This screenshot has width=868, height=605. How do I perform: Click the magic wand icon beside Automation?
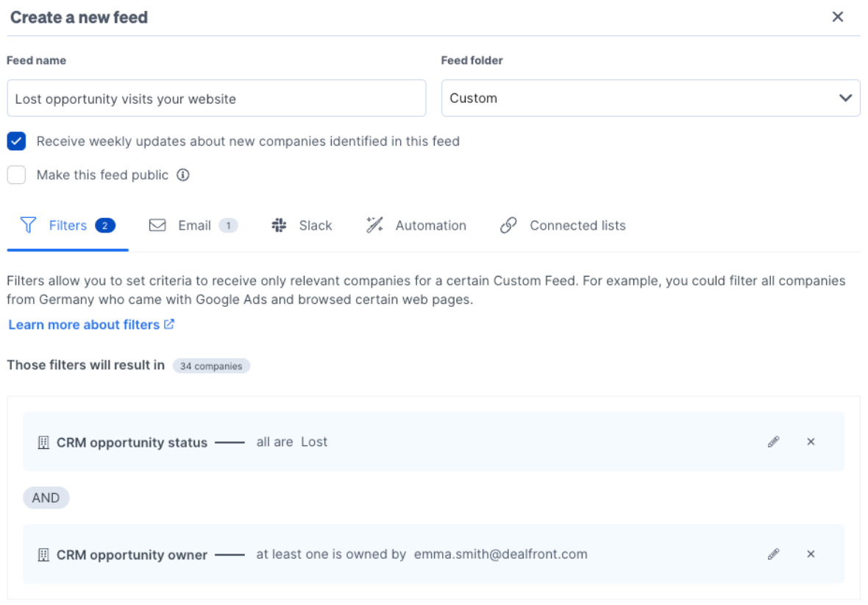tap(375, 225)
